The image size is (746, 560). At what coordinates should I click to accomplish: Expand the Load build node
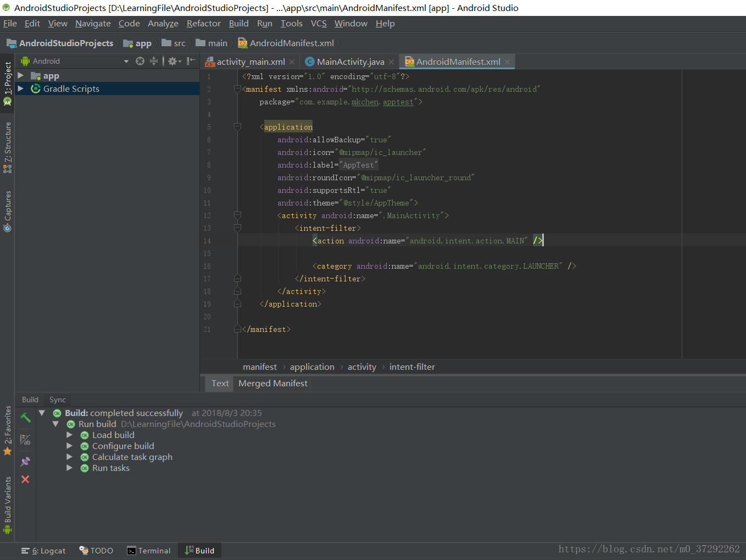click(69, 435)
